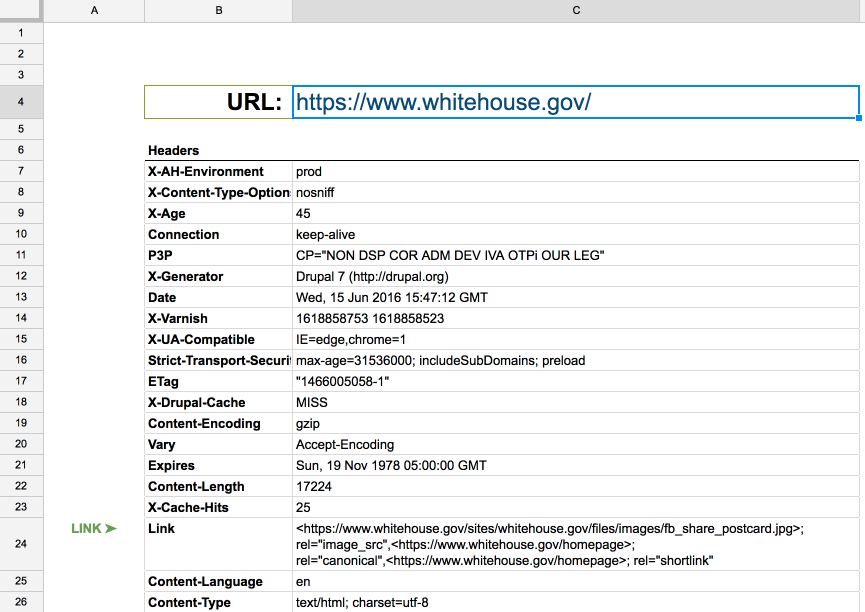Select the row 1 header
The width and height of the screenshot is (865, 612).
tap(21, 33)
